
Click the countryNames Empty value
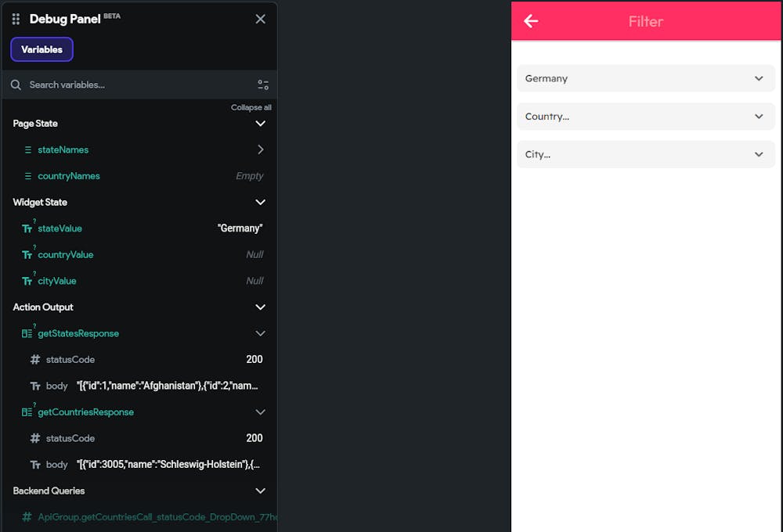point(249,176)
